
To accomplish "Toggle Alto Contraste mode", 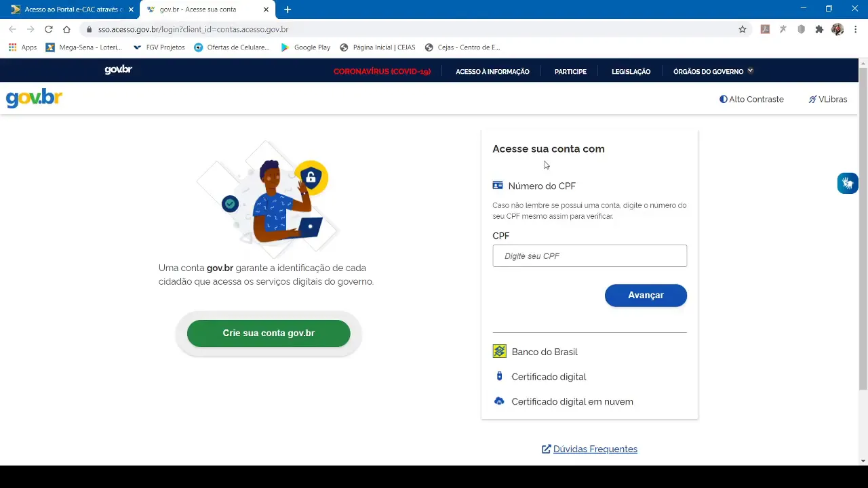I will point(751,99).
